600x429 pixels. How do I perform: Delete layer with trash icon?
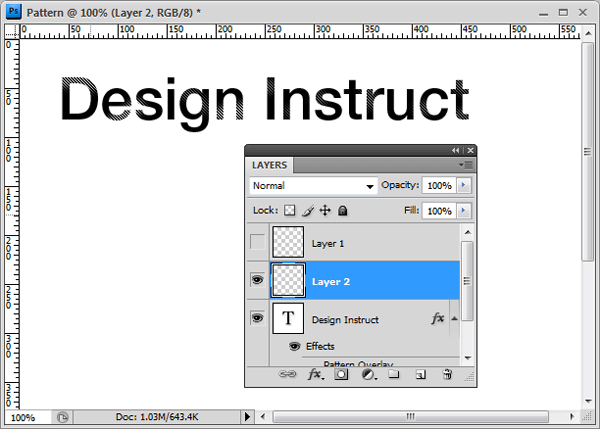coord(447,374)
